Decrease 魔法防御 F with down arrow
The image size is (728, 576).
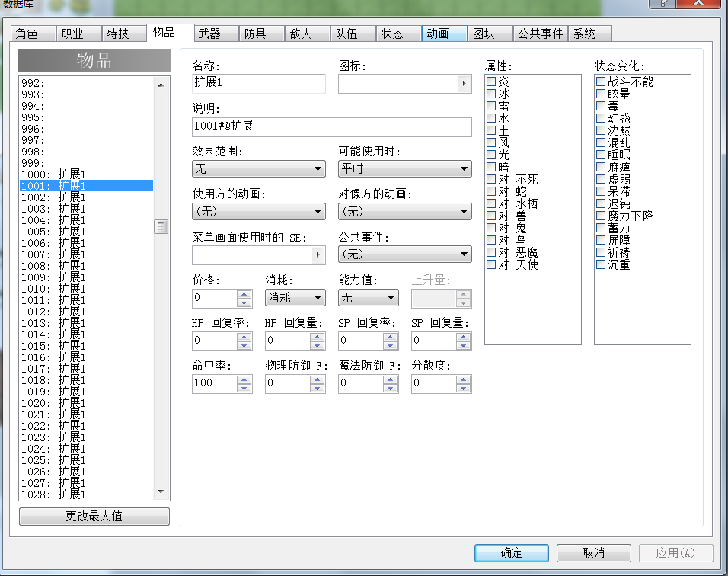[391, 388]
